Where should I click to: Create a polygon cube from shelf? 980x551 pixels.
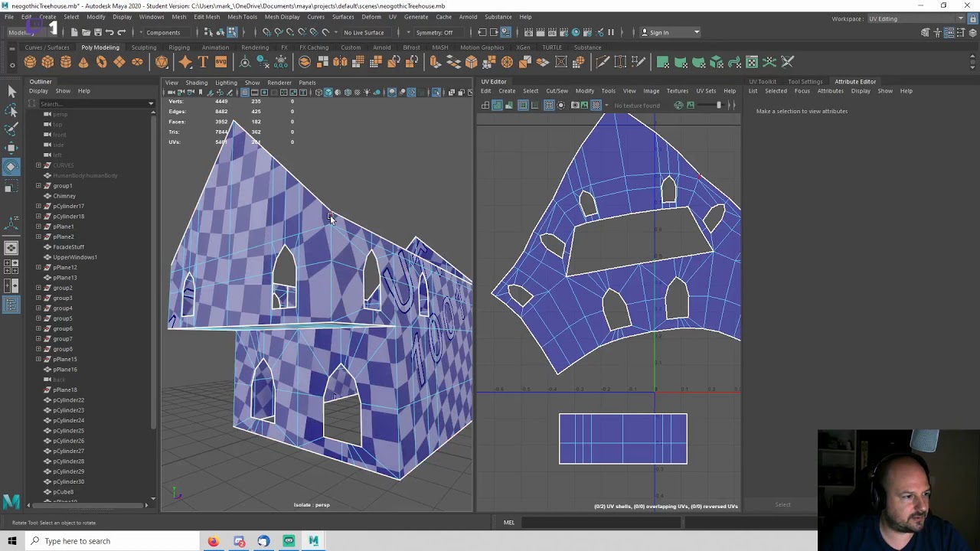click(x=47, y=62)
